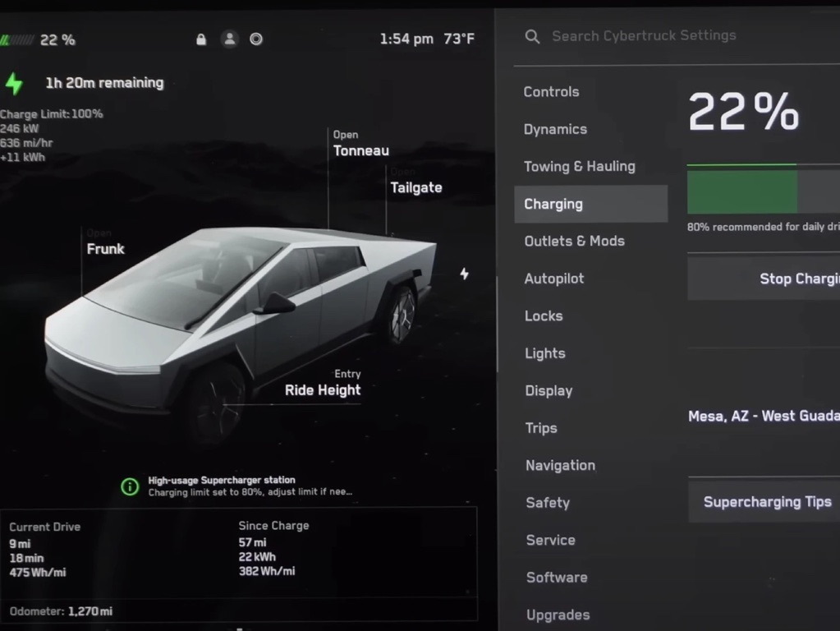Image resolution: width=840 pixels, height=631 pixels.
Task: Open Autopilot settings
Action: (x=554, y=279)
